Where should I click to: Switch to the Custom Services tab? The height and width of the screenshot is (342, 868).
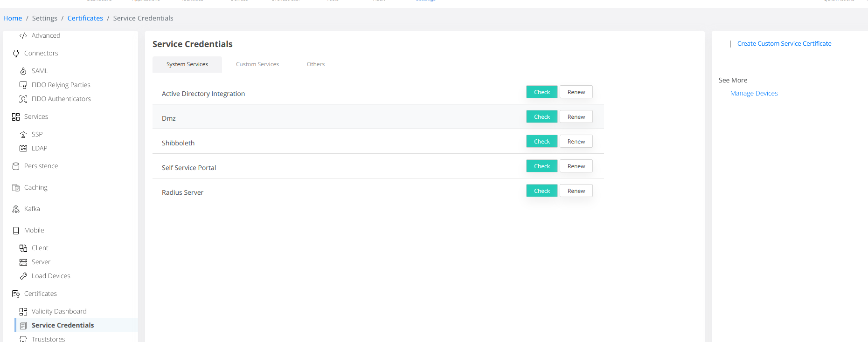[x=257, y=64]
